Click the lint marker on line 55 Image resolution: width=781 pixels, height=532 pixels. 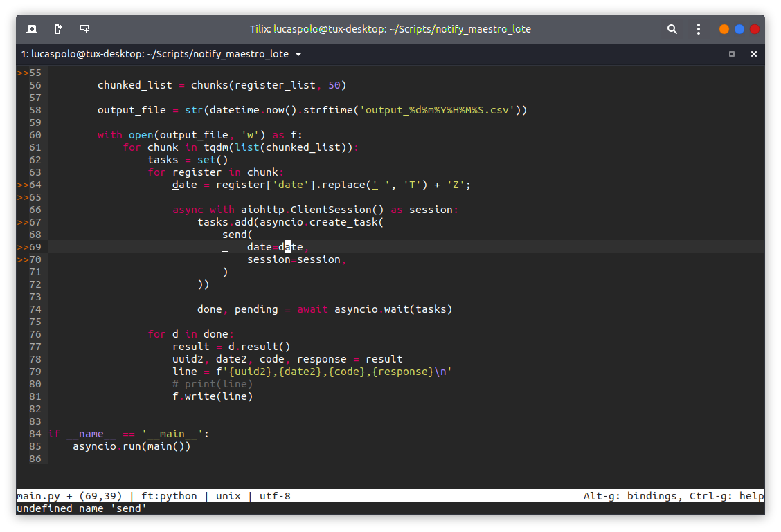pyautogui.click(x=23, y=73)
